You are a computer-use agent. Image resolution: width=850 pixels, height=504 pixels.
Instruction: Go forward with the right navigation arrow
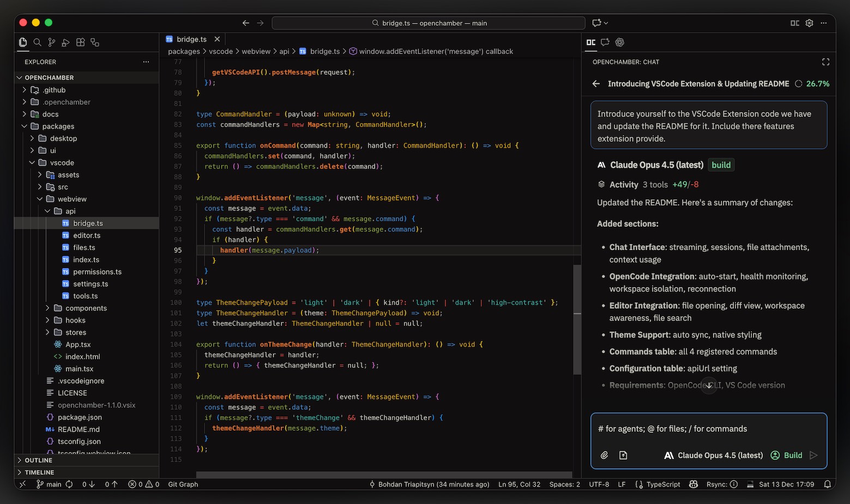(x=260, y=23)
